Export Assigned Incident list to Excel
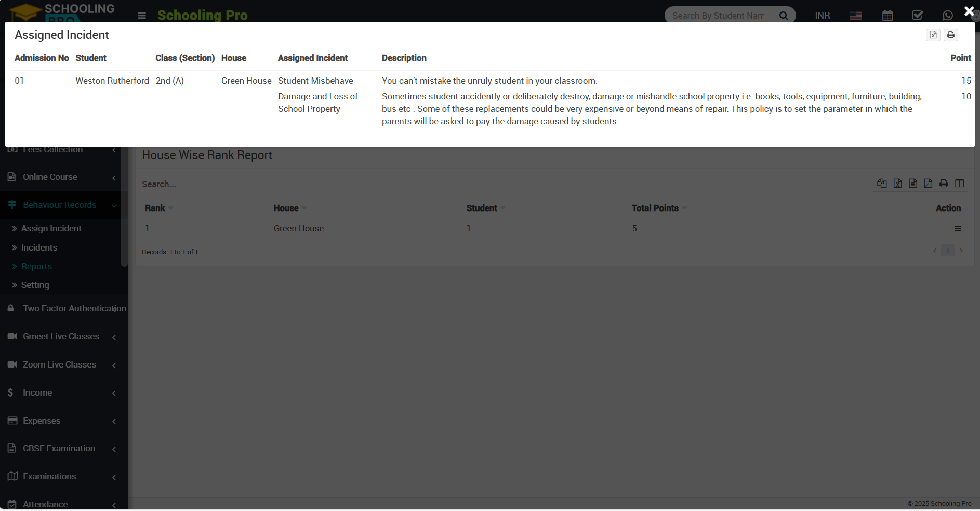Screen dimensions: 980x511 (933, 35)
